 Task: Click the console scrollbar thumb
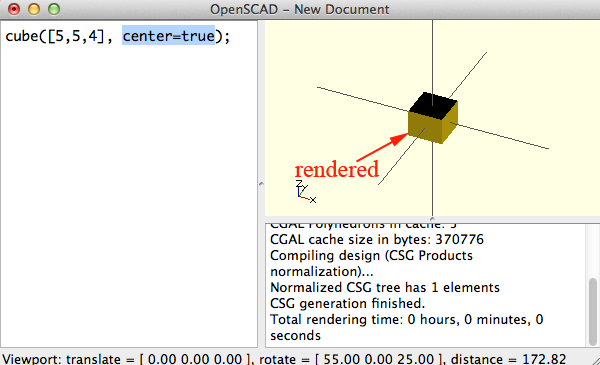click(592, 311)
